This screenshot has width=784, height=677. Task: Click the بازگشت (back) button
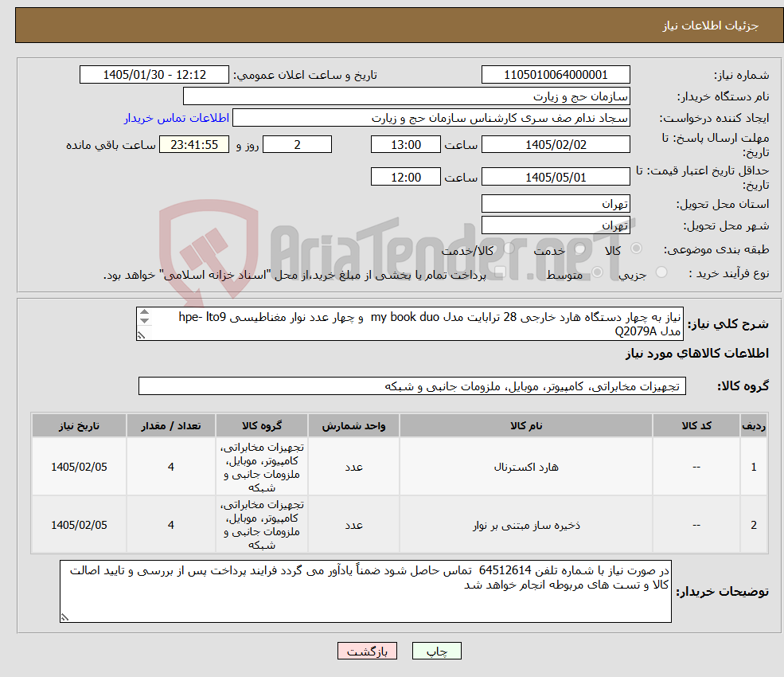[x=367, y=651]
